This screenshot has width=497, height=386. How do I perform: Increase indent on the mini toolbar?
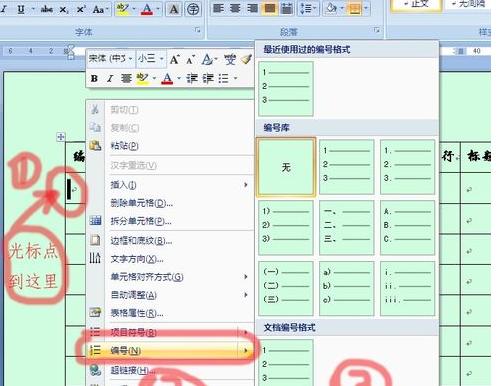click(208, 79)
